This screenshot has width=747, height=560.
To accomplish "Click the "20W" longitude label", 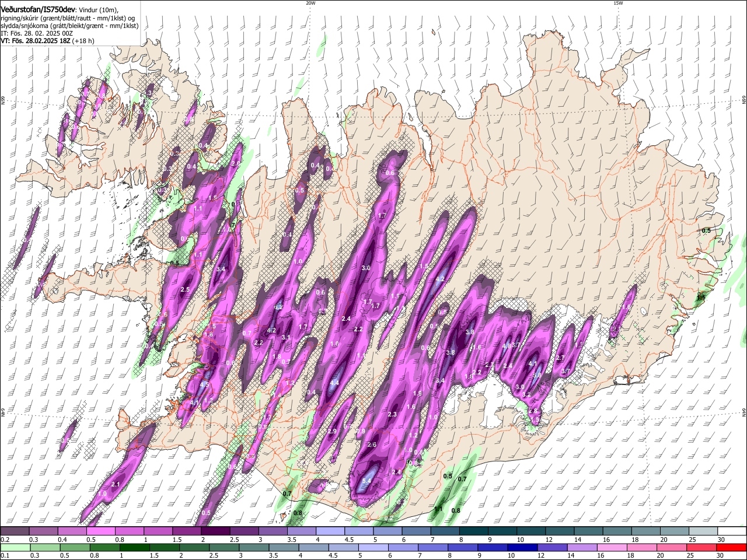I will click(310, 3).
